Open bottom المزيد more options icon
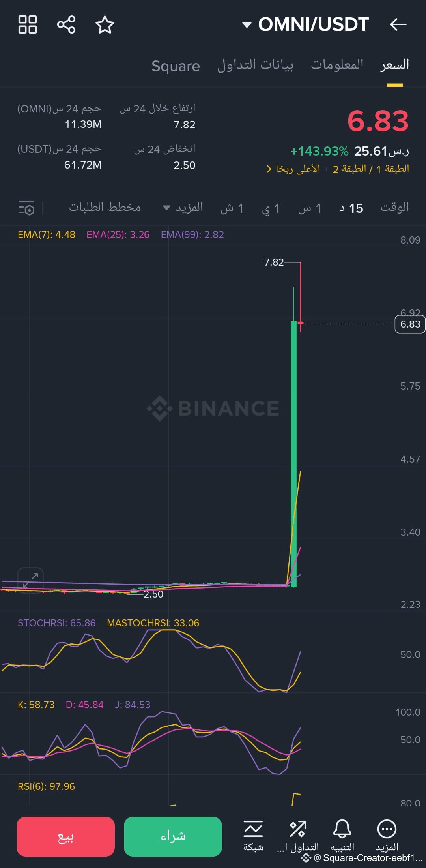The width and height of the screenshot is (426, 868). [x=387, y=835]
